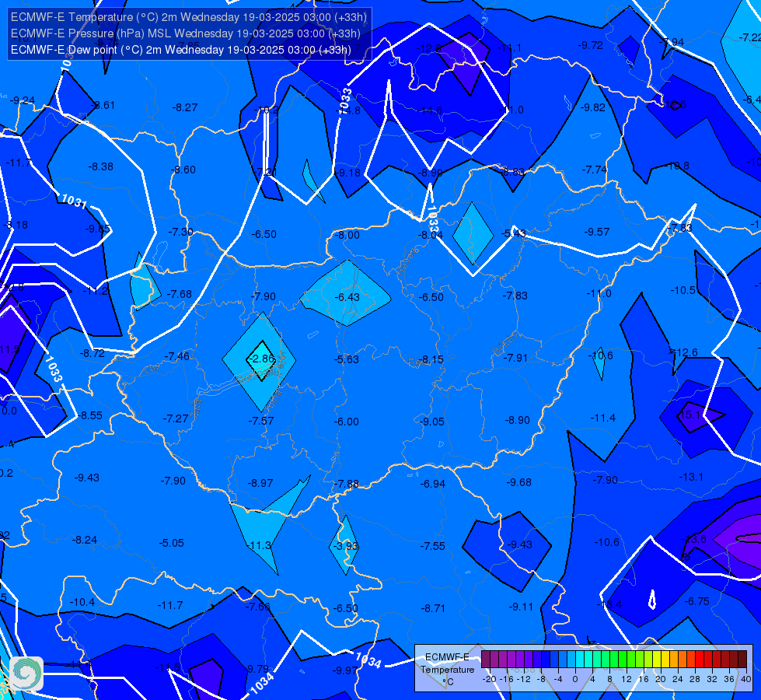This screenshot has width=761, height=700.
Task: Click the -7.68 temperature value
Action: pos(179,294)
